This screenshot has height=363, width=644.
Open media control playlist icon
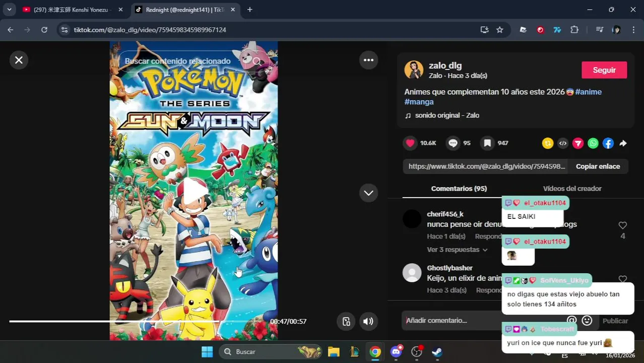coord(599,30)
